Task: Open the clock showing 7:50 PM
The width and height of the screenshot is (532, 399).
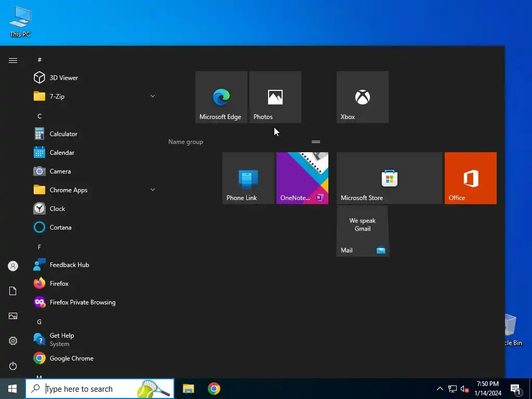Action: click(x=487, y=389)
